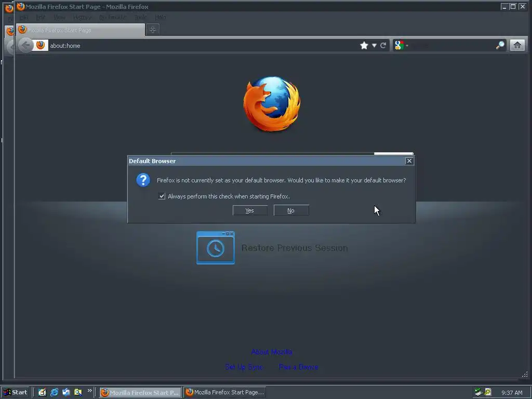Click the network tray icon on taskbar
The width and height of the screenshot is (532, 399).
pyautogui.click(x=478, y=392)
